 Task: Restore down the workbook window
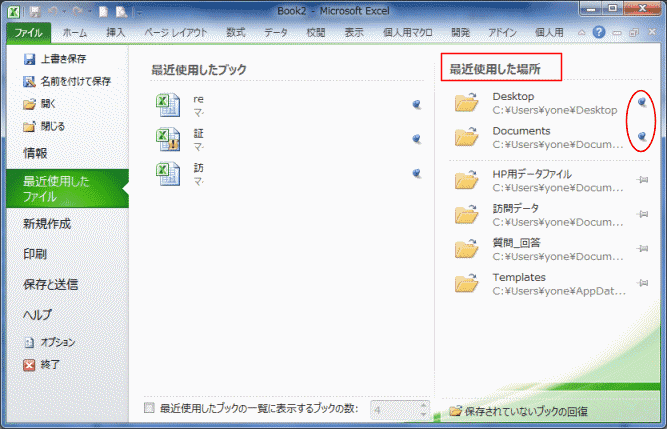[634, 33]
